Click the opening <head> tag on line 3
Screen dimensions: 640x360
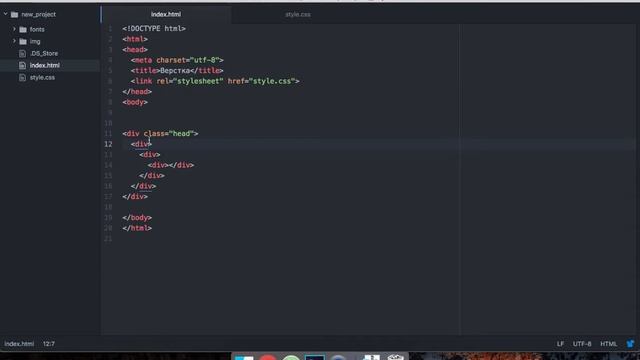[x=135, y=49]
